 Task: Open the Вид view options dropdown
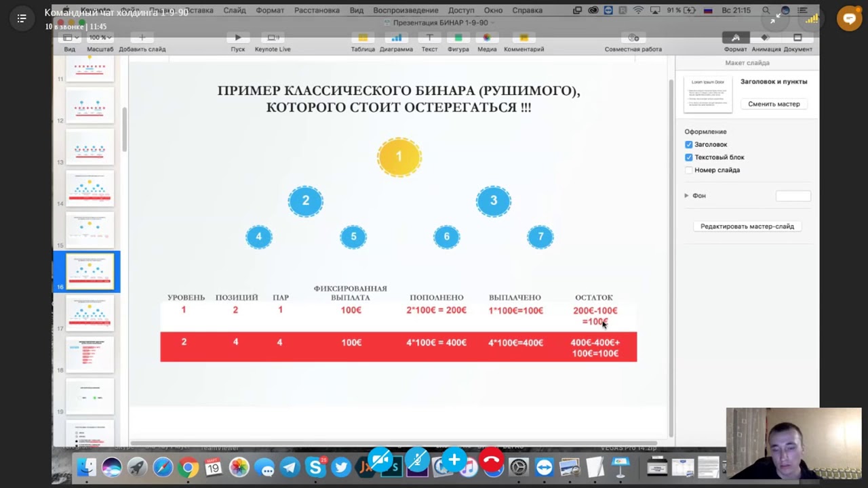70,38
